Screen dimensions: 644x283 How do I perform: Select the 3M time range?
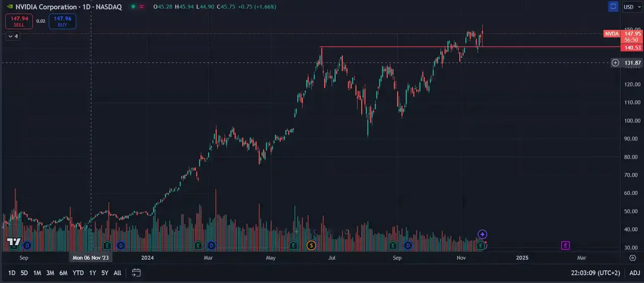pyautogui.click(x=50, y=273)
